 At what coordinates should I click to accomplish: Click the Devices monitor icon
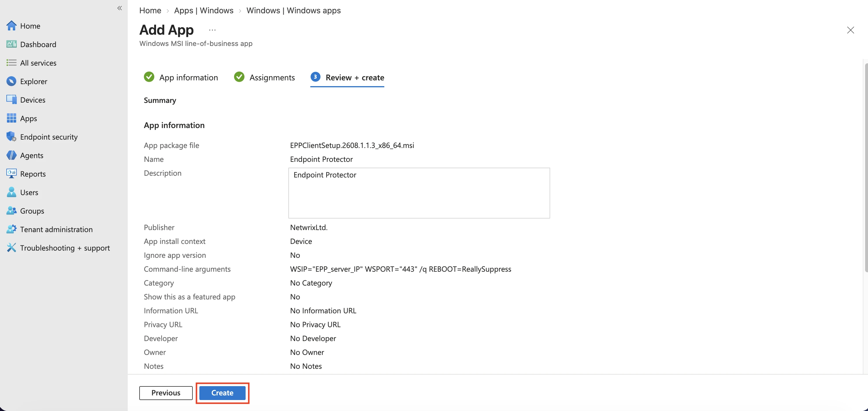12,100
